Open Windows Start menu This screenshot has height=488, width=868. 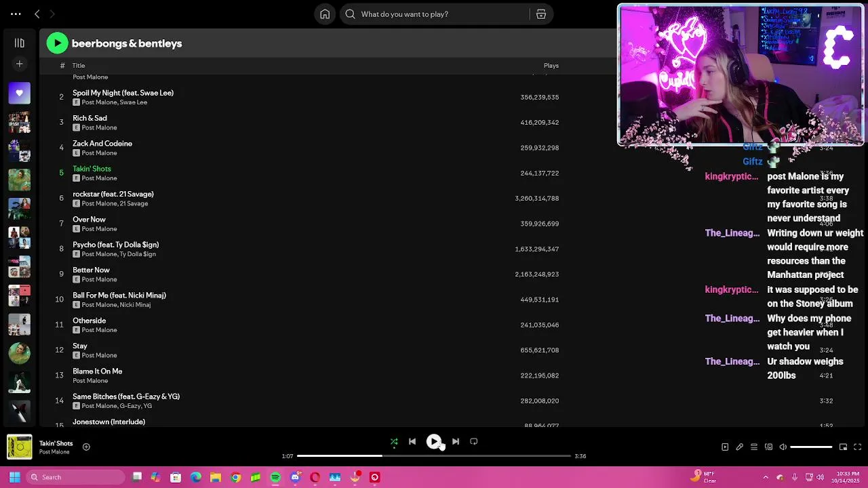(x=14, y=477)
